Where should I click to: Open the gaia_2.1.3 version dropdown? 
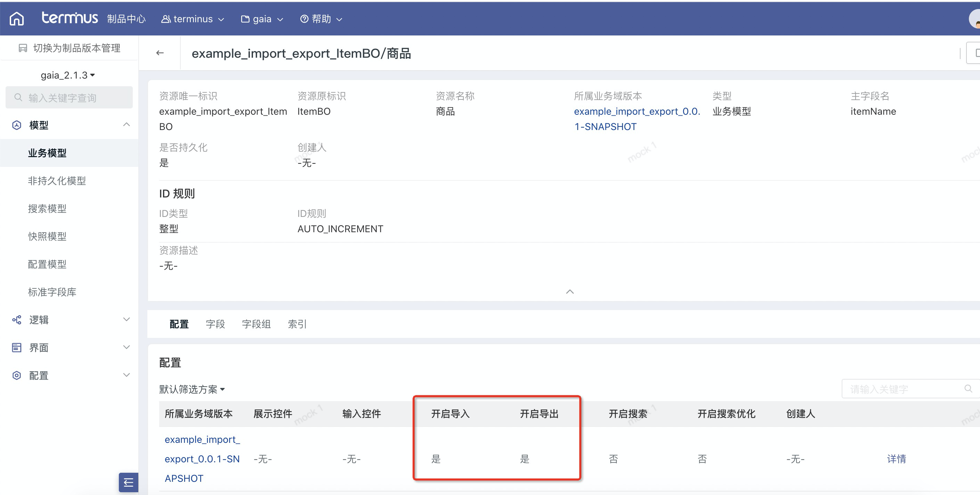click(68, 75)
